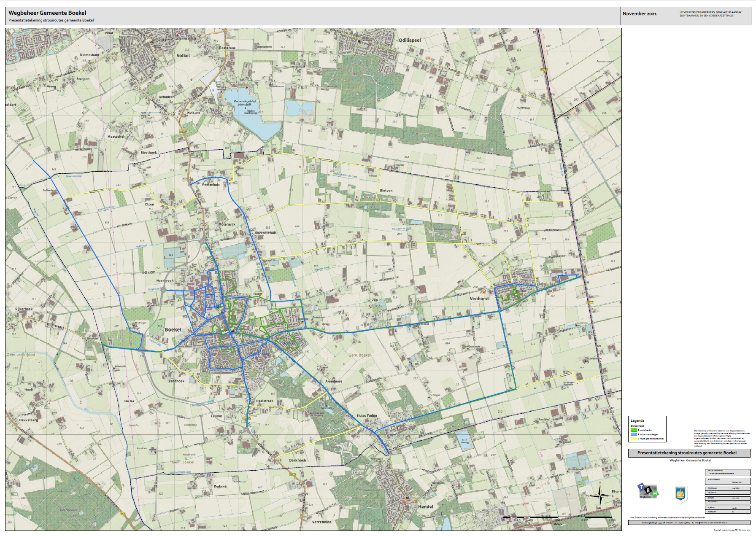
Task: Click the Huize Padua label
Action: click(x=367, y=415)
